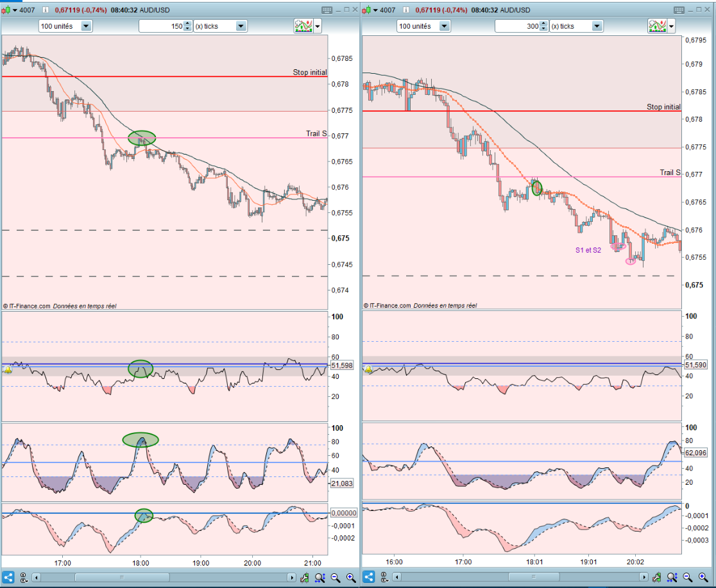Open the instrument info icon in the left window
Screen dimensions: 716x588
45,10
